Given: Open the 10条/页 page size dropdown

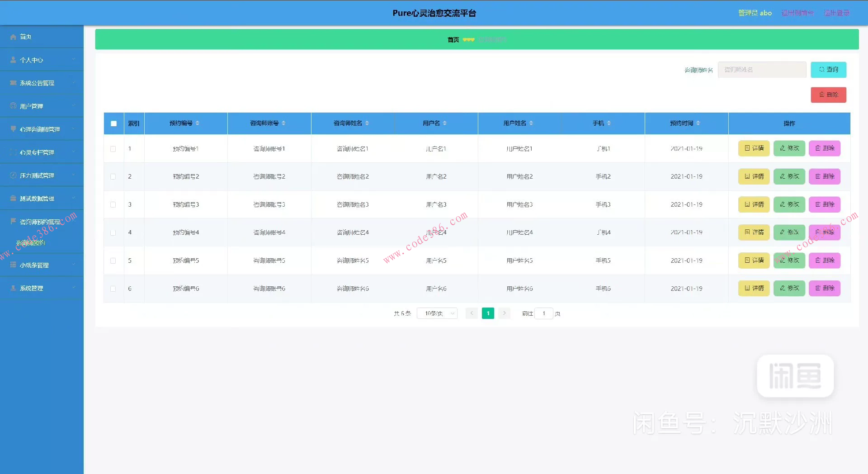Looking at the screenshot, I should click(437, 313).
